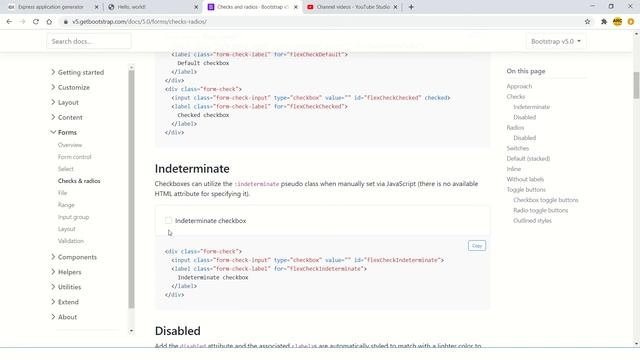Jump to Approach section
The width and height of the screenshot is (640, 360).
[x=519, y=86]
